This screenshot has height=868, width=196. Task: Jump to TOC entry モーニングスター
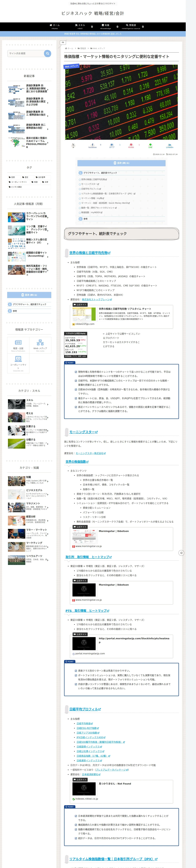(x=90, y=184)
